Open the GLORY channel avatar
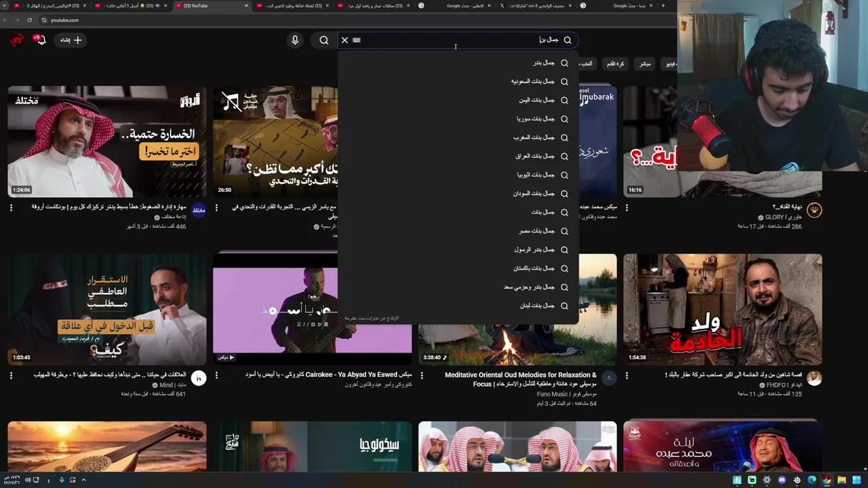The height and width of the screenshot is (488, 868). [814, 210]
